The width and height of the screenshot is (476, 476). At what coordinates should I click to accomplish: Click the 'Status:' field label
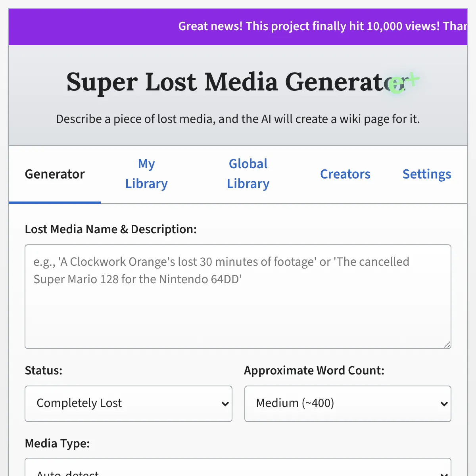44,370
